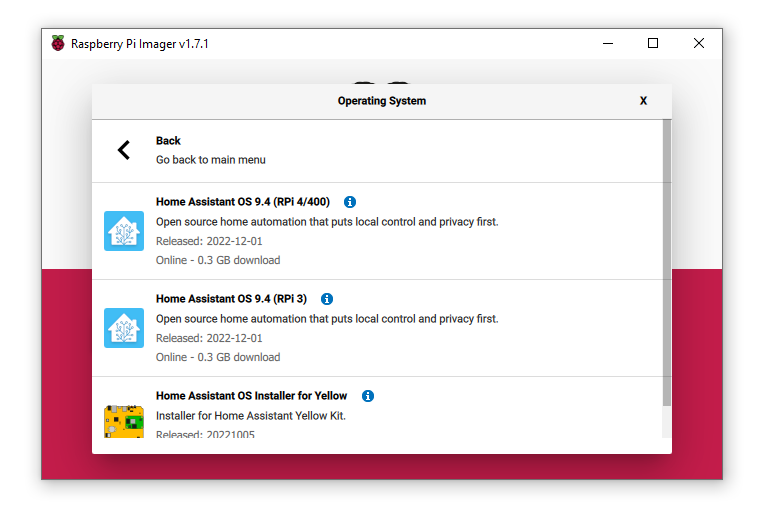Click the RPi 4/400 description about privacy first

(327, 222)
